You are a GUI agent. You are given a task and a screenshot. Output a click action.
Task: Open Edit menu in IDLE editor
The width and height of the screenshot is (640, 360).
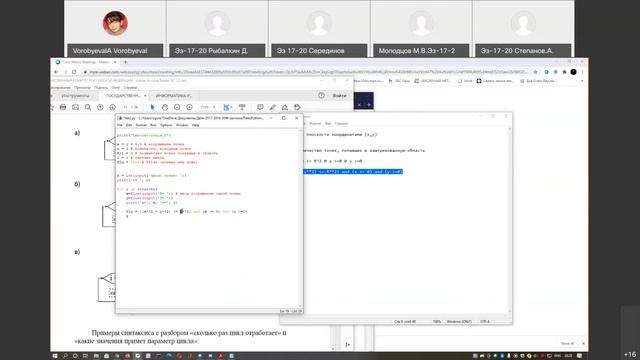point(129,125)
